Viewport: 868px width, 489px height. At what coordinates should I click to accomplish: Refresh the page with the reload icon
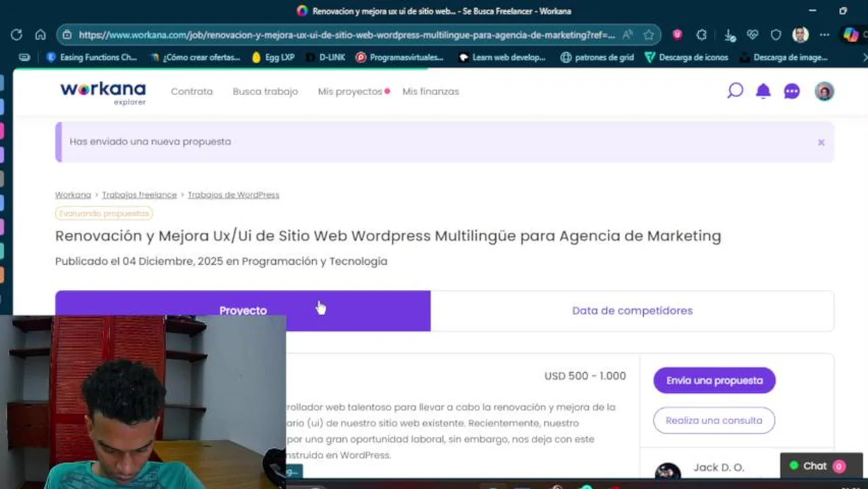click(16, 35)
